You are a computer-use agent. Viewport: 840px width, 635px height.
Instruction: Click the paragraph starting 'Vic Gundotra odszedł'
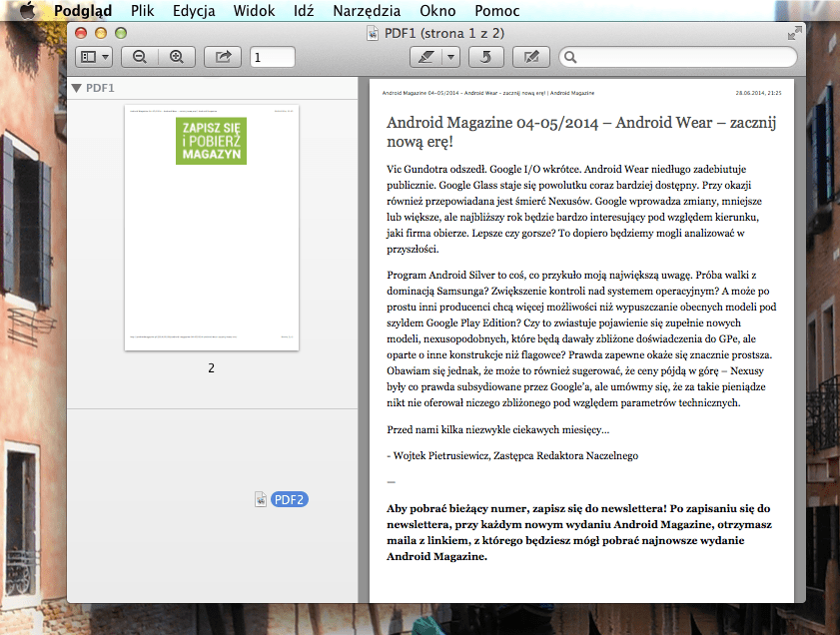573,209
